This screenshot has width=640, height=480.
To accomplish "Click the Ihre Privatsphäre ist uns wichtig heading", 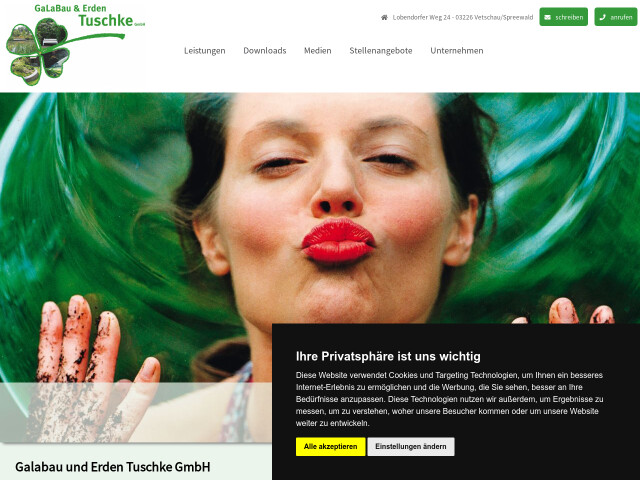I will pos(388,356).
